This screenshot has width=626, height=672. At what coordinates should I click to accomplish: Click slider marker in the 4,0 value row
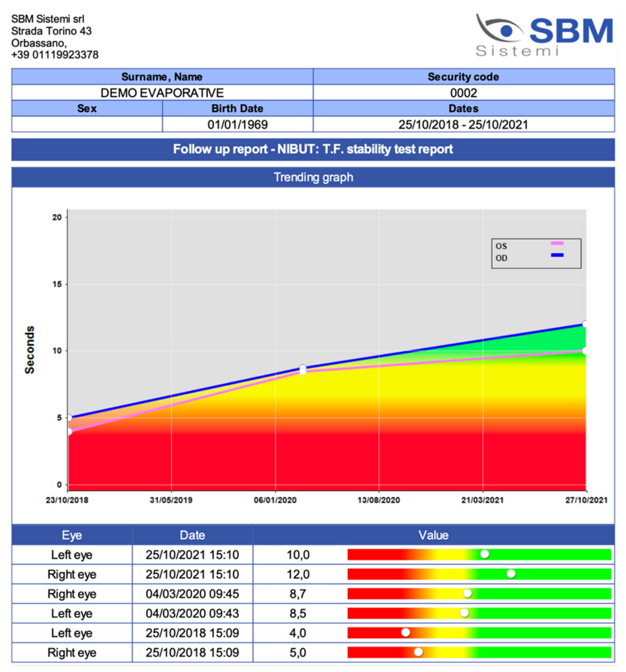pyautogui.click(x=406, y=632)
